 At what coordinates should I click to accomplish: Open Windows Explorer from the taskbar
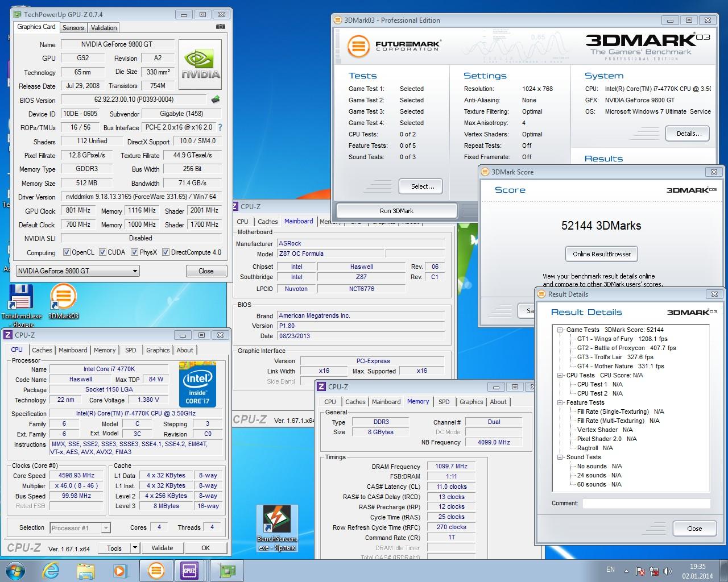[86, 571]
